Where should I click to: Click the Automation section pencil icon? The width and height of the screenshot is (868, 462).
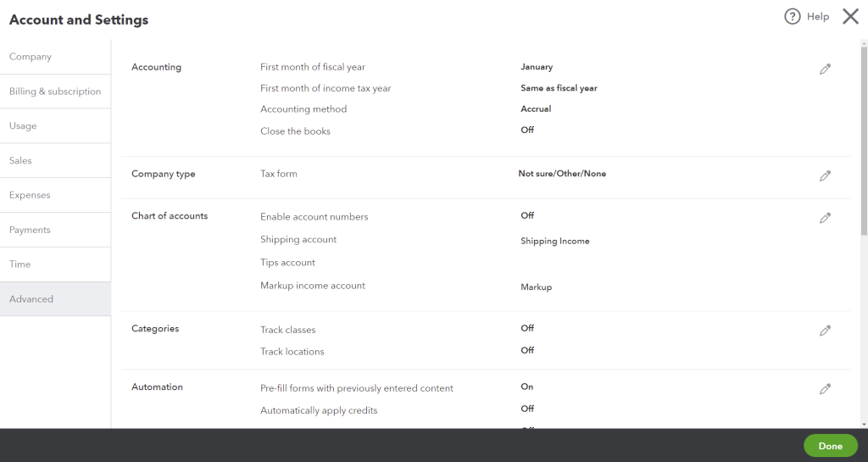(825, 389)
